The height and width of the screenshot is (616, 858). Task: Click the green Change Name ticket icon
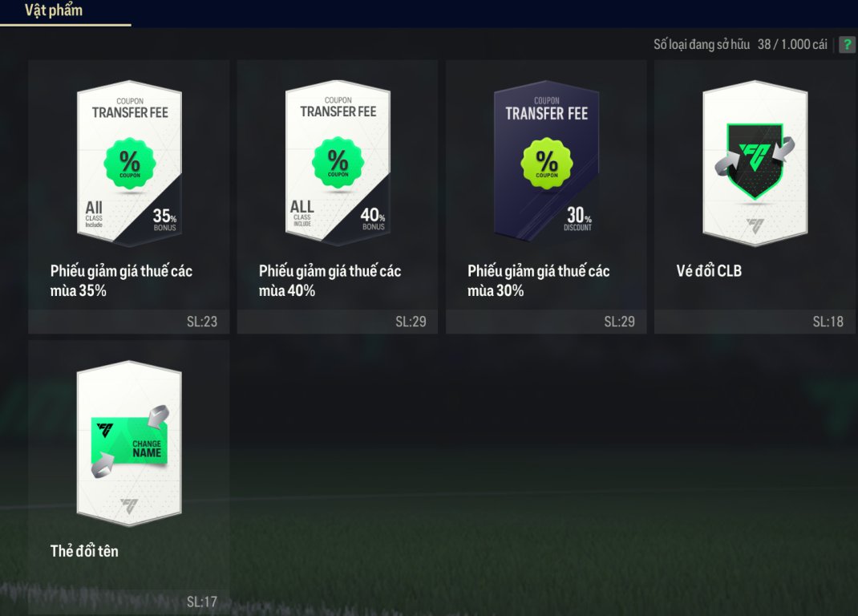(130, 442)
